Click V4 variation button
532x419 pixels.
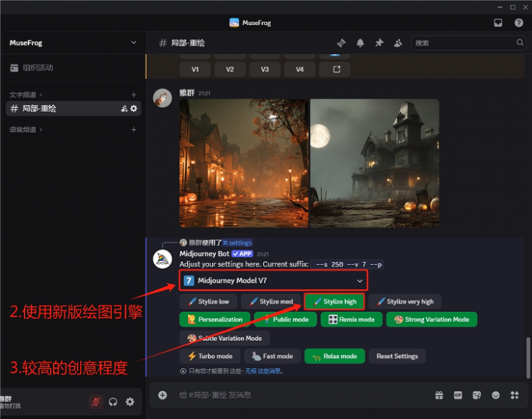[300, 69]
